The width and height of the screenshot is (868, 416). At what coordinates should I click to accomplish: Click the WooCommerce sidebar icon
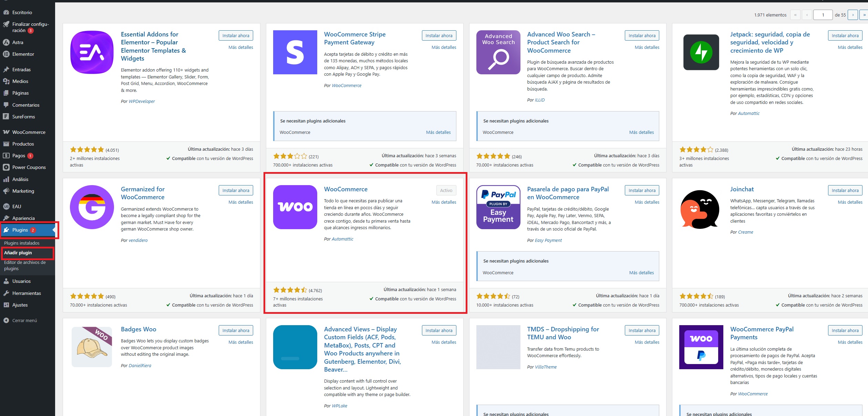point(6,132)
